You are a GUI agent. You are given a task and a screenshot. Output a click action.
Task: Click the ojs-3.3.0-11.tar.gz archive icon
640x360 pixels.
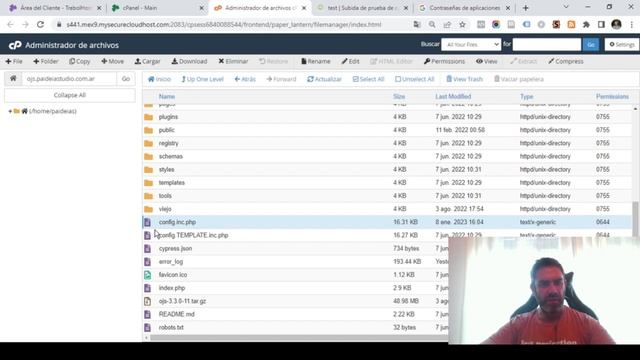(x=147, y=301)
